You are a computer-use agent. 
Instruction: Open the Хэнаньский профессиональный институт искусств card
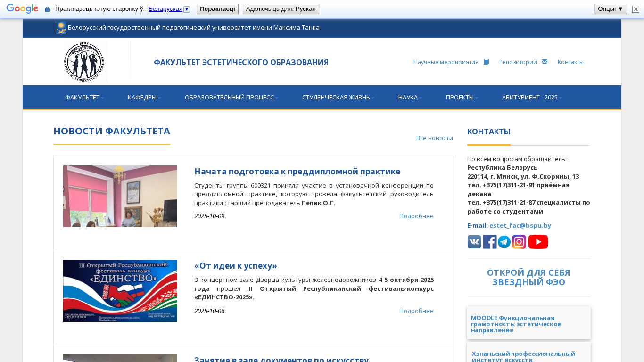pos(529,352)
